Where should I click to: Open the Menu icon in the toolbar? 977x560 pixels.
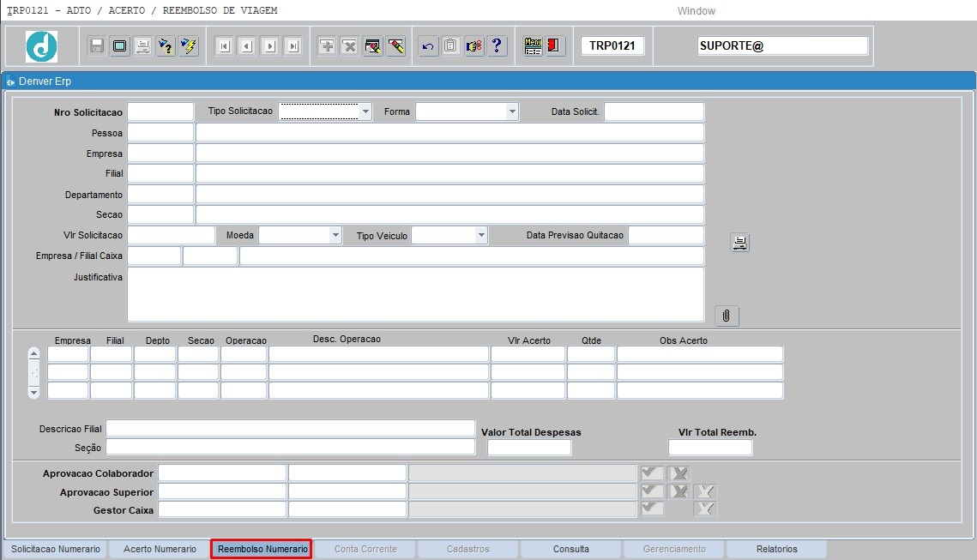coord(533,46)
